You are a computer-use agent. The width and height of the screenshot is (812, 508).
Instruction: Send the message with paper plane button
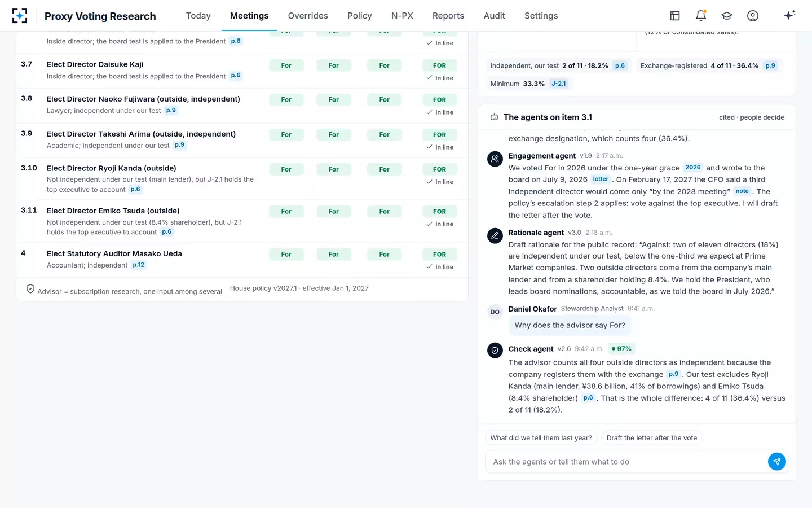tap(776, 462)
